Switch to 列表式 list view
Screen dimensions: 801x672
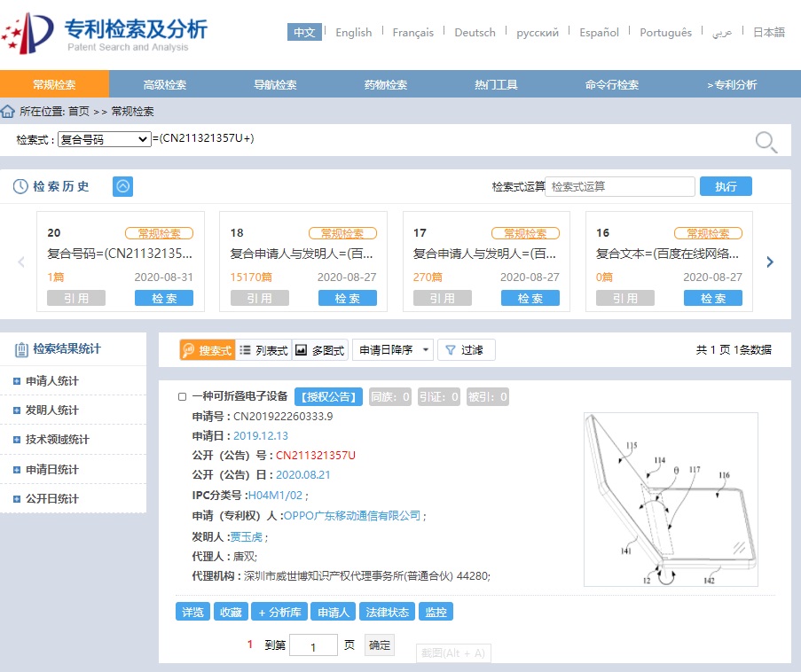[263, 350]
